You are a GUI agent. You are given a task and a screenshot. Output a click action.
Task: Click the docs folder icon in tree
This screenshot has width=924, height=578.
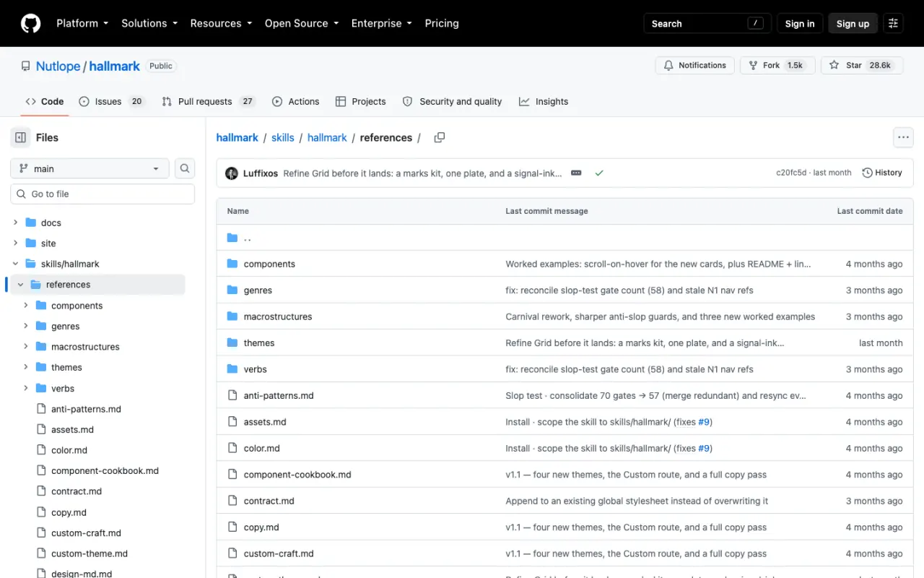(31, 223)
